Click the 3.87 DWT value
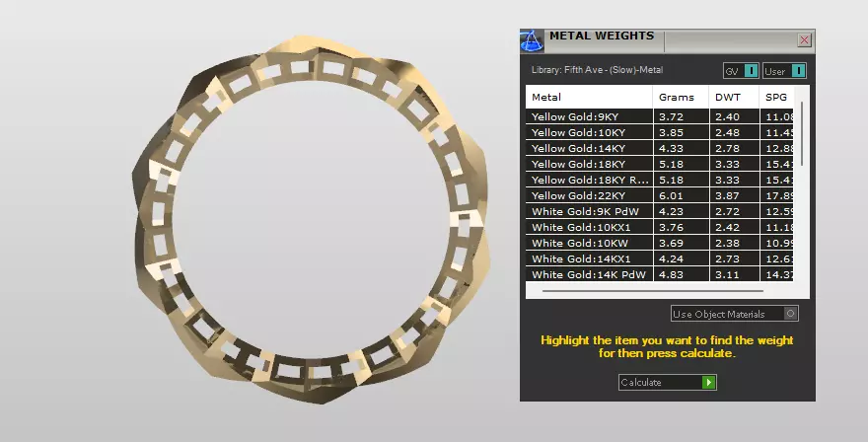This screenshot has height=442, width=868. [727, 195]
